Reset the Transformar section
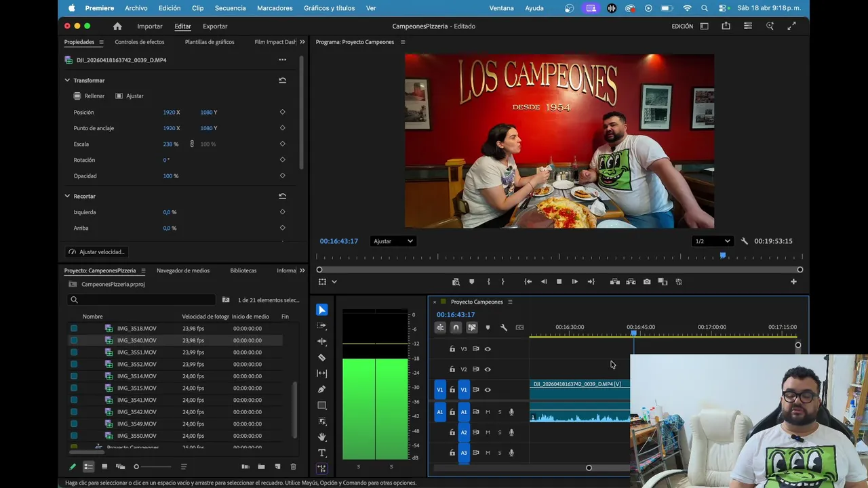This screenshot has width=868, height=488. pyautogui.click(x=282, y=81)
